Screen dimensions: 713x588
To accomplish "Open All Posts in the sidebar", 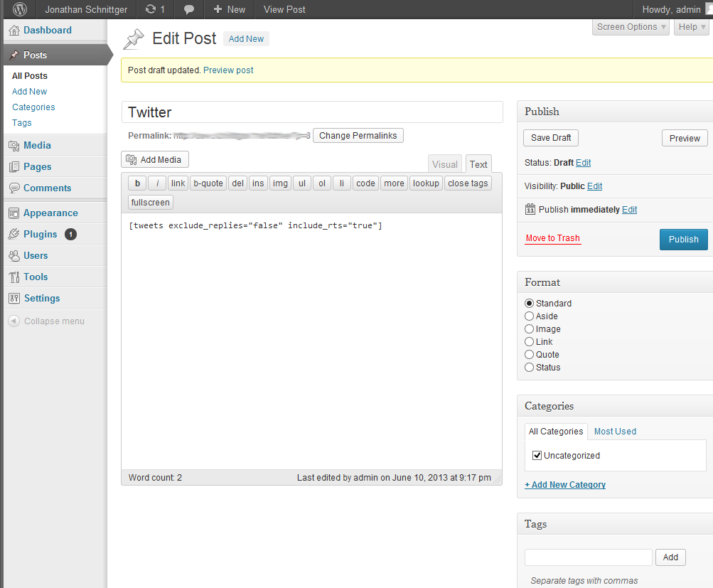I will (30, 75).
